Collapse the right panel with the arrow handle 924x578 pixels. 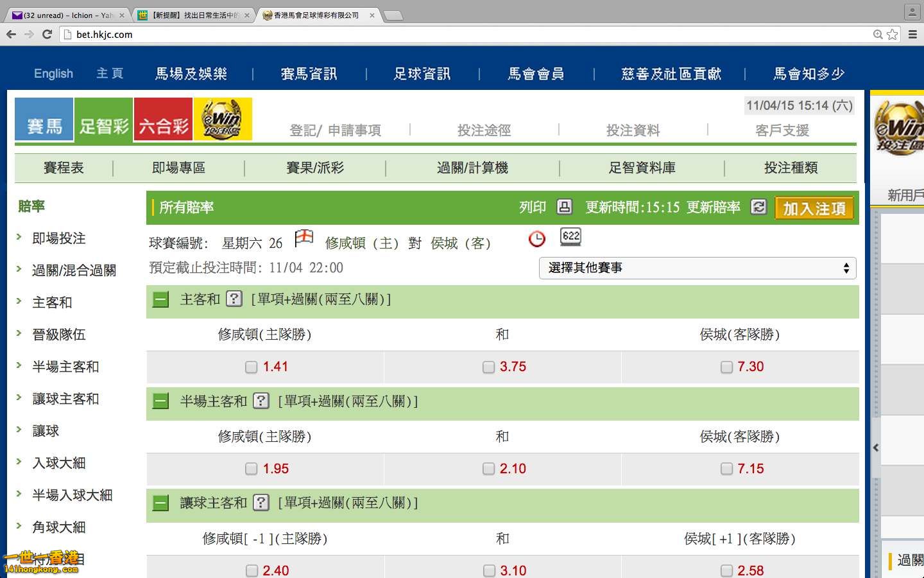point(876,448)
